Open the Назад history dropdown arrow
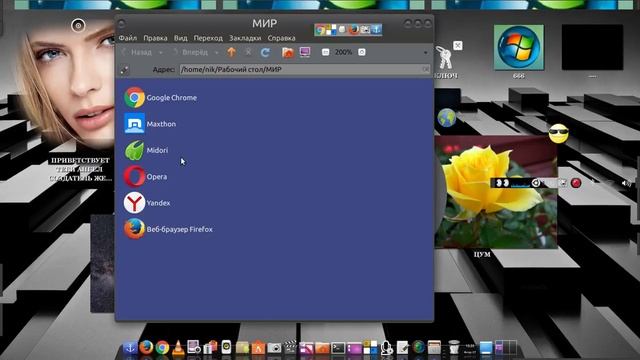This screenshot has width=640, height=360. pos(160,53)
